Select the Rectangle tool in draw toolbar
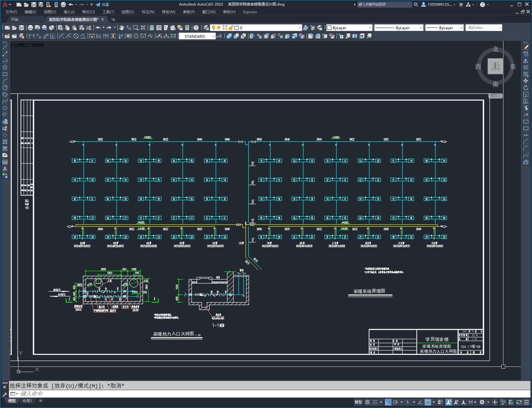 pos(5,74)
